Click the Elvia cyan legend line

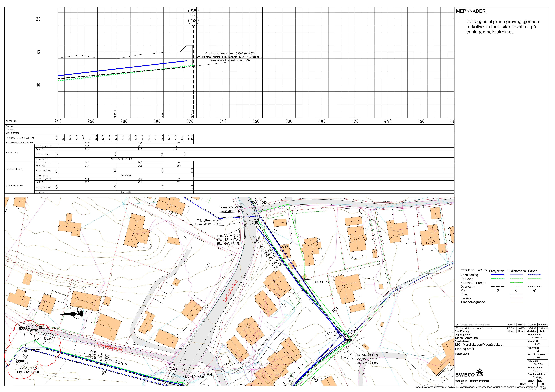click(x=516, y=294)
